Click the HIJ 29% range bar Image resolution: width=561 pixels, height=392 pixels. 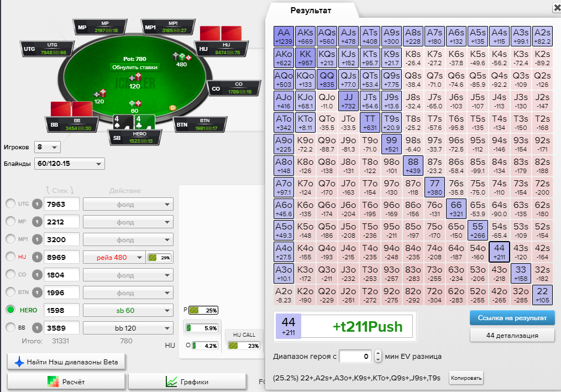coord(160,258)
